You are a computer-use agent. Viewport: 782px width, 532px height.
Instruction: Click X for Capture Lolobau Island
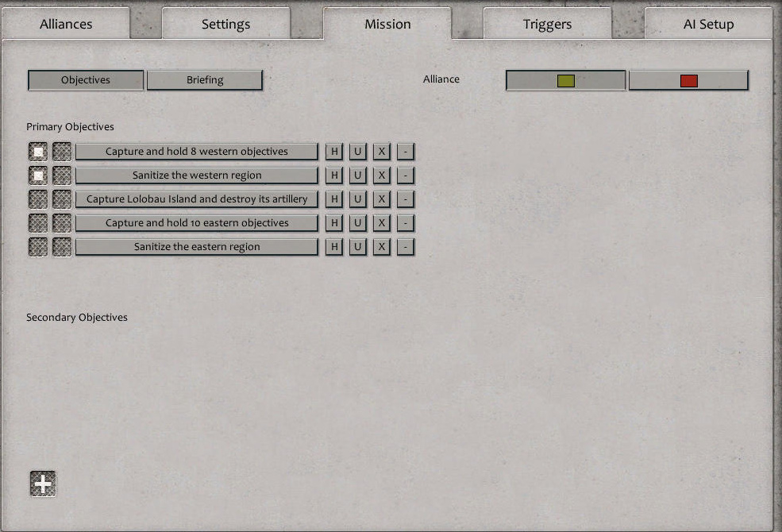tap(382, 199)
